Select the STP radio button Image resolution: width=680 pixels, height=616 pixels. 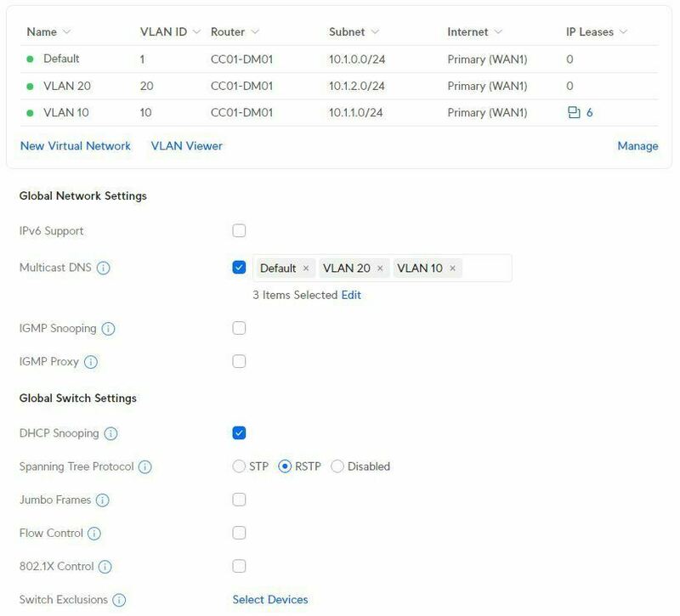click(x=239, y=466)
